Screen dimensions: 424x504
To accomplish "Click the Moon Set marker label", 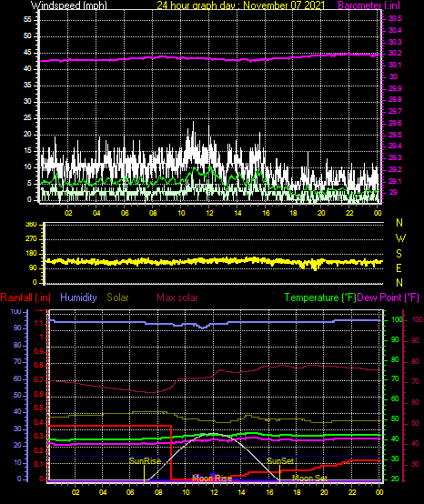I will point(309,479).
